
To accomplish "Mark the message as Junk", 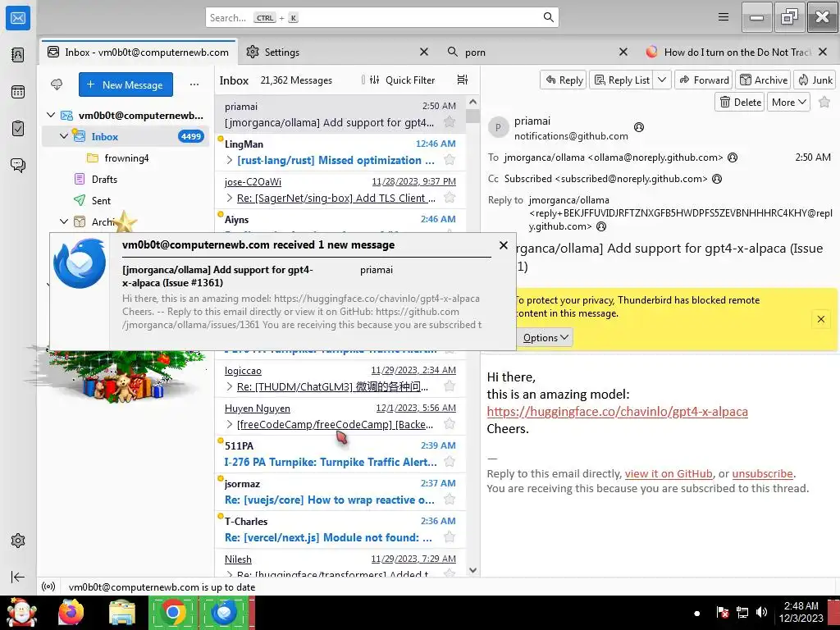I will tap(815, 80).
